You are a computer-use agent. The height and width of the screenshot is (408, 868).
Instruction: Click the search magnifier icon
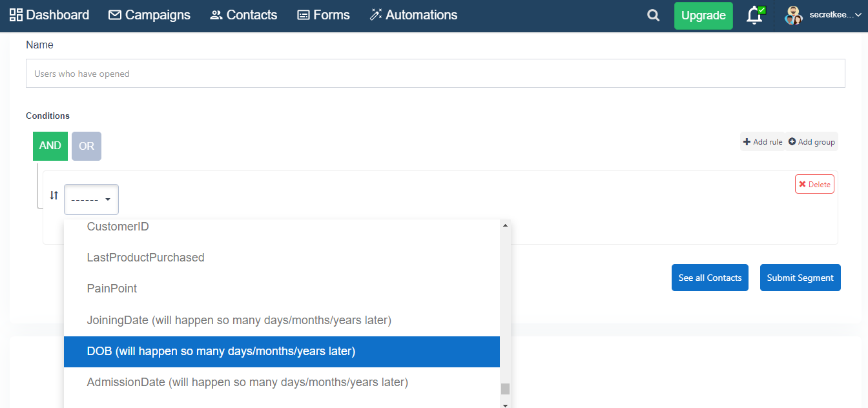pyautogui.click(x=654, y=15)
